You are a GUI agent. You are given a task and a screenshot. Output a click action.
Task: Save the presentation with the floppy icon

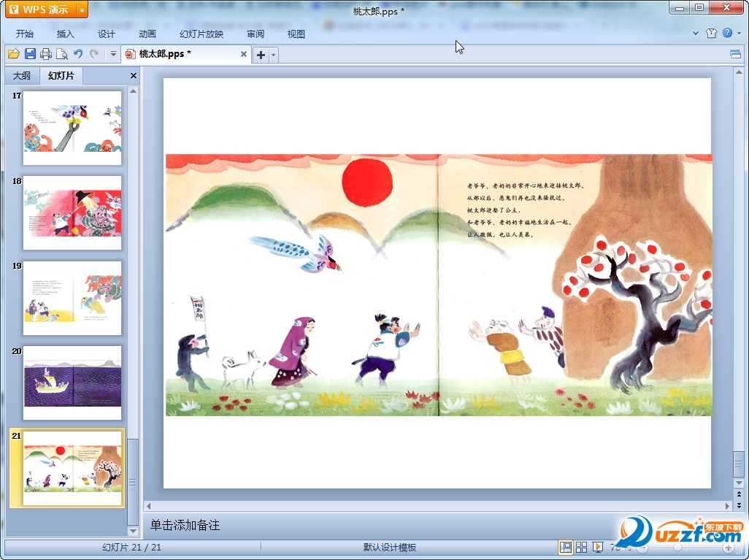coord(30,54)
